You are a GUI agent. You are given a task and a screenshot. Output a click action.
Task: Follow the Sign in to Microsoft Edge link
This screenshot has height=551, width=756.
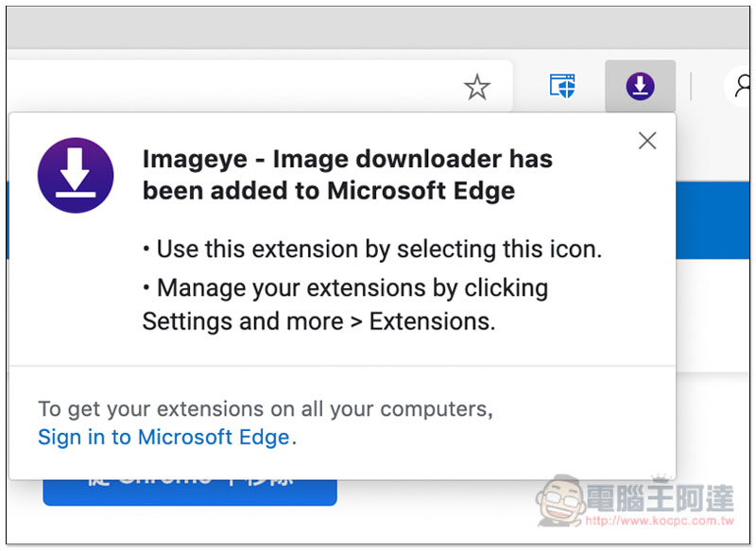(x=163, y=438)
